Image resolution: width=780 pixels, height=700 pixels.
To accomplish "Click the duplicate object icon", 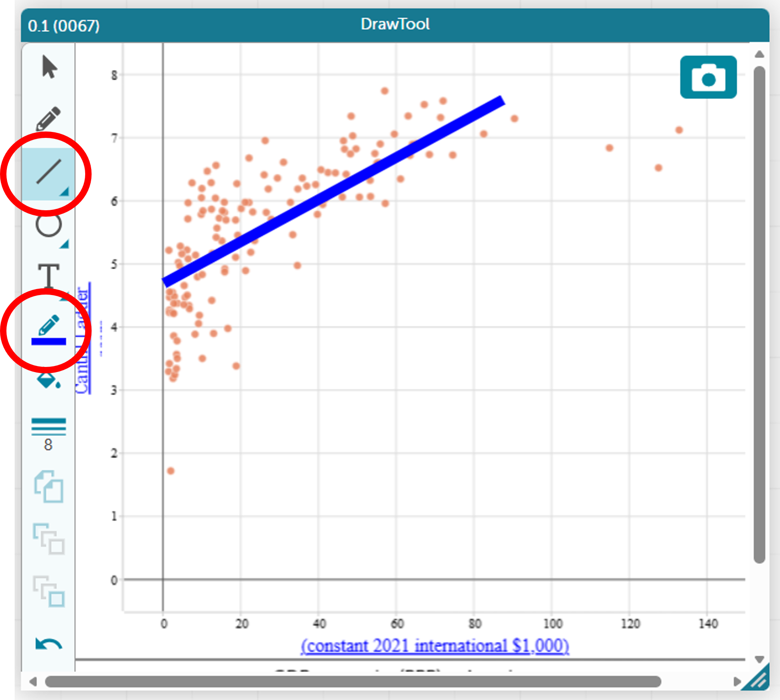I will [x=48, y=487].
